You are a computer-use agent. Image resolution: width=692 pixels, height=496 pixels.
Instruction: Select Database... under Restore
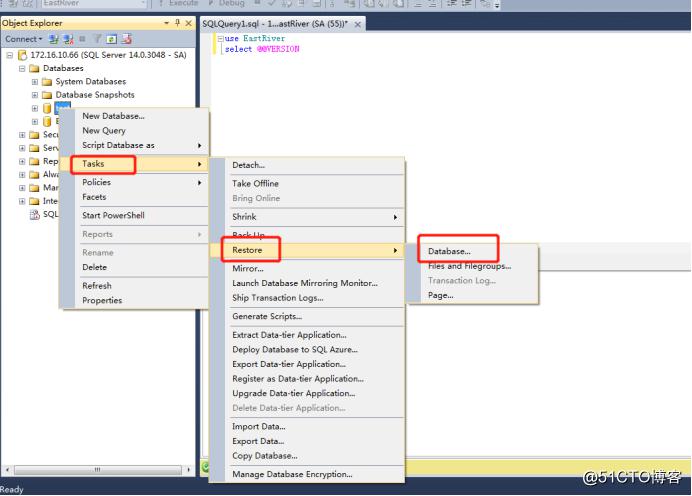(448, 251)
